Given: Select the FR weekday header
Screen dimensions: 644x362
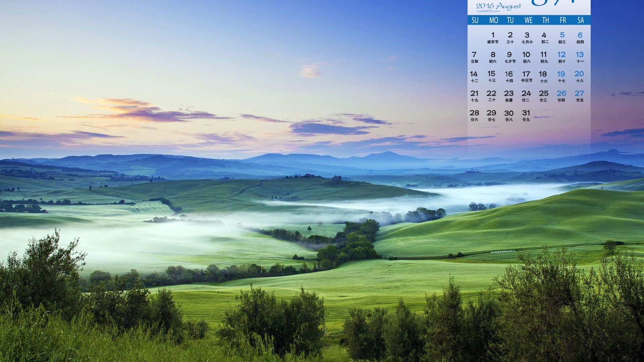Looking at the screenshot, I should click(x=563, y=20).
